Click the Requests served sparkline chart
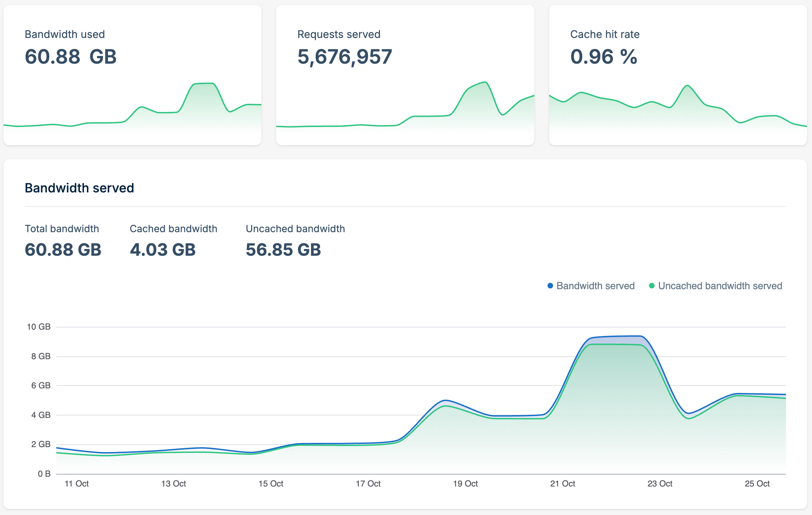This screenshot has width=812, height=515. pyautogui.click(x=405, y=107)
